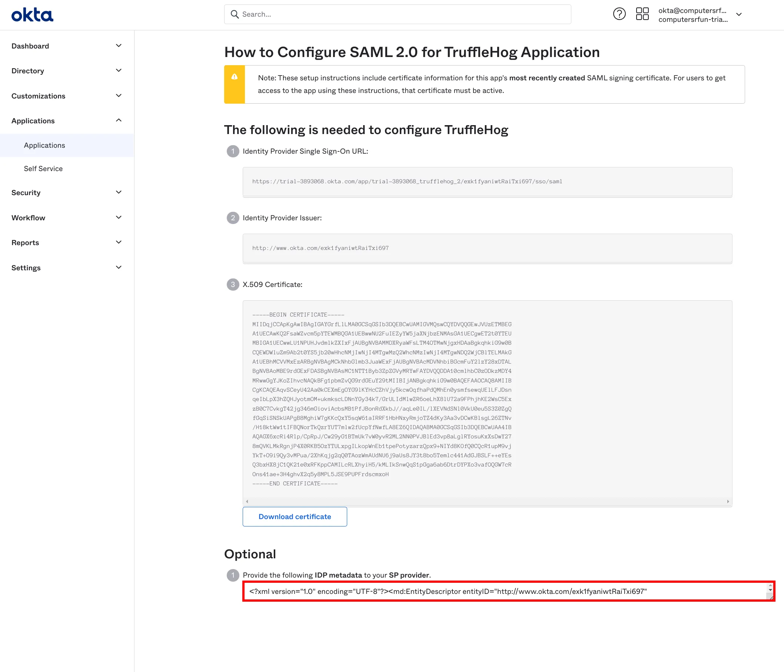Click the okta@computersrf account name

click(x=692, y=11)
